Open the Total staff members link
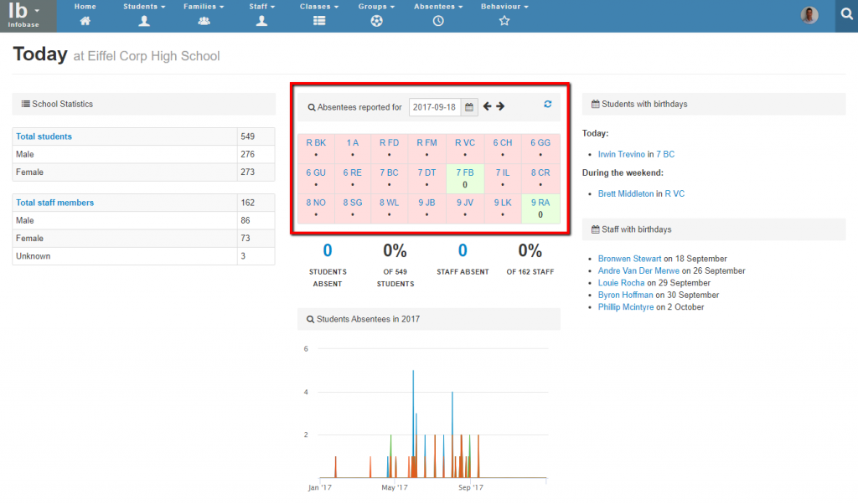Screen dimensions: 858x504 coord(54,203)
